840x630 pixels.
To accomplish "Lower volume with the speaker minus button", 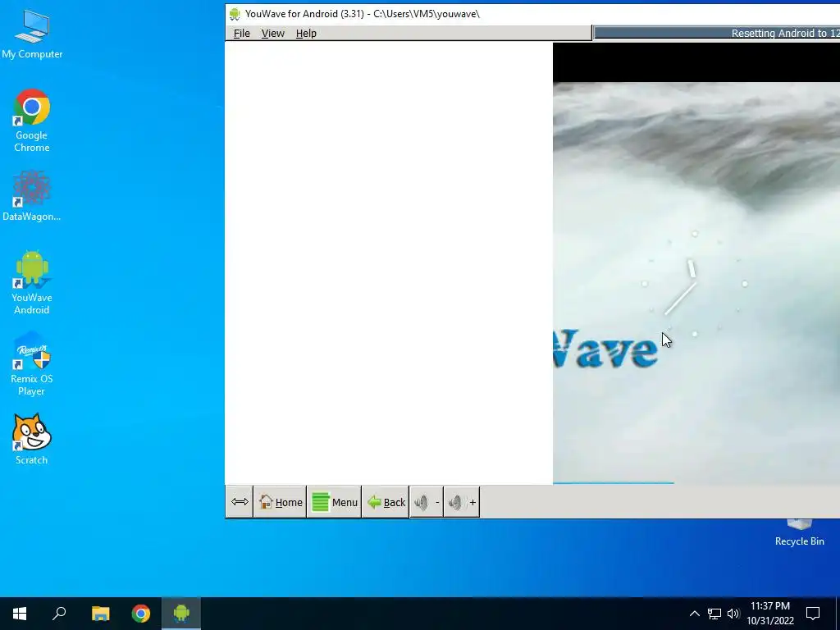I will (x=427, y=502).
